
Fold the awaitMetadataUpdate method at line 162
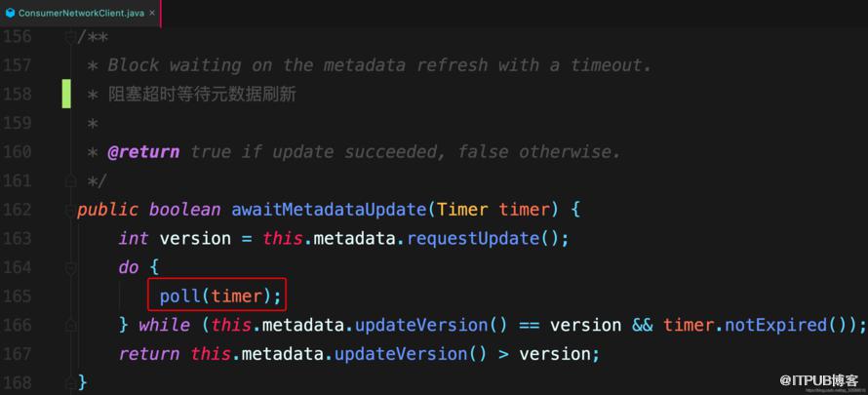pos(70,210)
